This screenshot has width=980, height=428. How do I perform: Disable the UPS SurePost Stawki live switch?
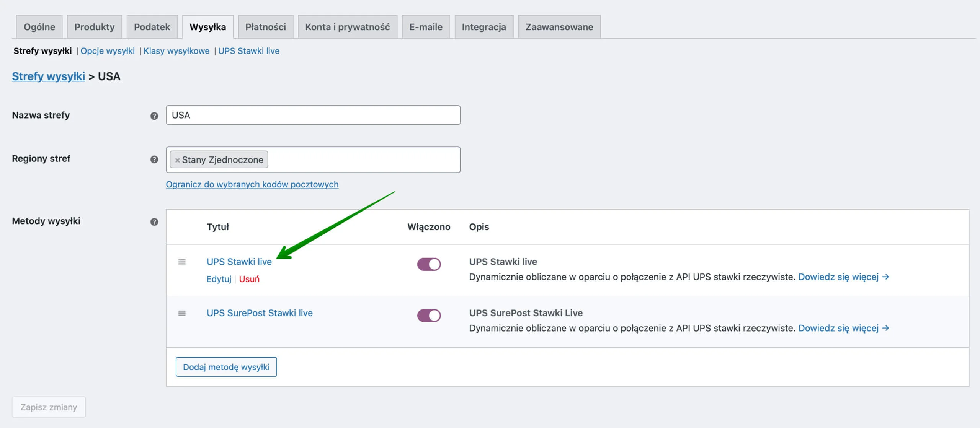point(429,316)
